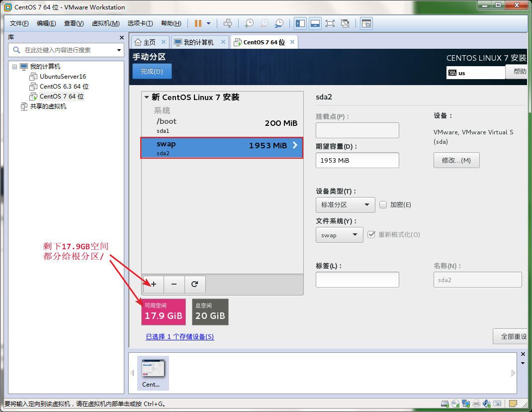Open the thumbnail bar options dropdown arrow

[x=523, y=363]
